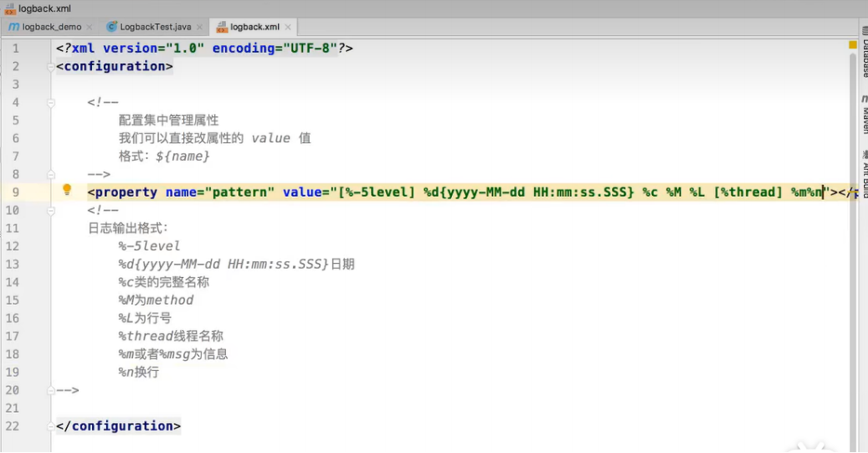Screen dimensions: 868x453
Task: Click the %thread线程名称 comment line
Action: pos(171,336)
